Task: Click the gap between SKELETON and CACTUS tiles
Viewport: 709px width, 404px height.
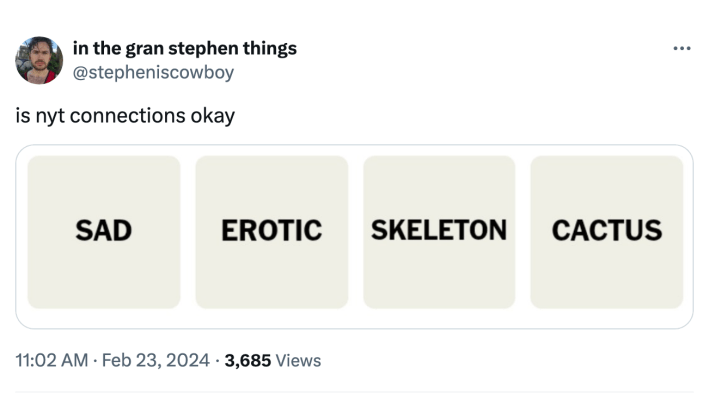Action: pos(523,231)
